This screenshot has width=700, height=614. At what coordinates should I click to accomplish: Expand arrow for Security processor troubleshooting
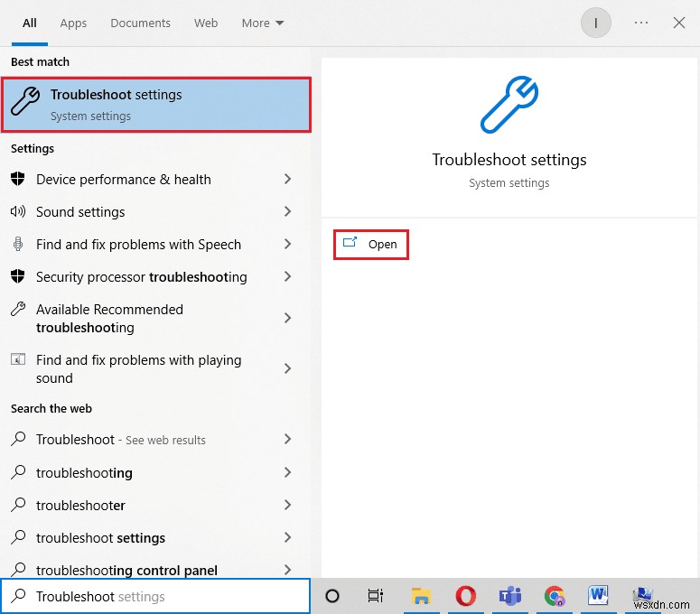pos(287,276)
